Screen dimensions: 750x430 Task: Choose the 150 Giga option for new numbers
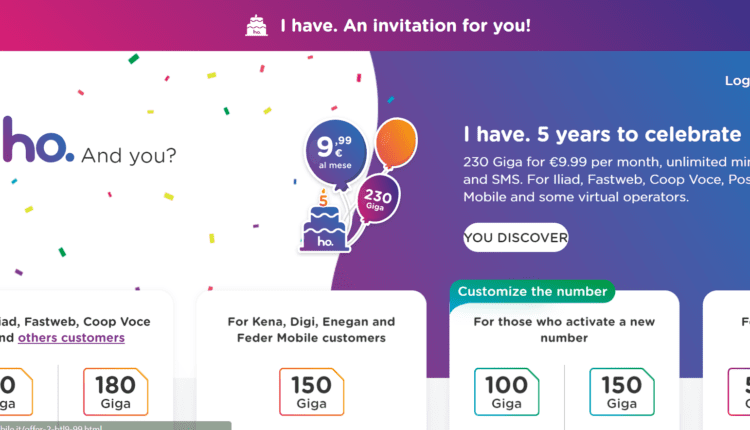point(622,392)
